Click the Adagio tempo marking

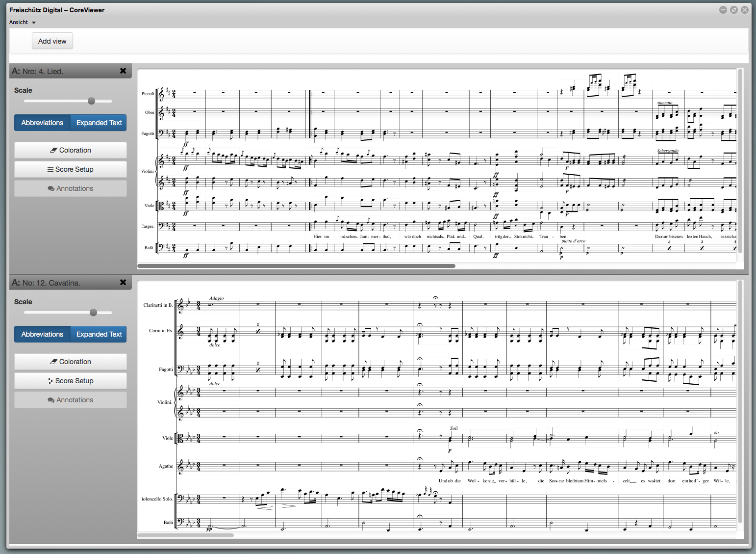216,298
